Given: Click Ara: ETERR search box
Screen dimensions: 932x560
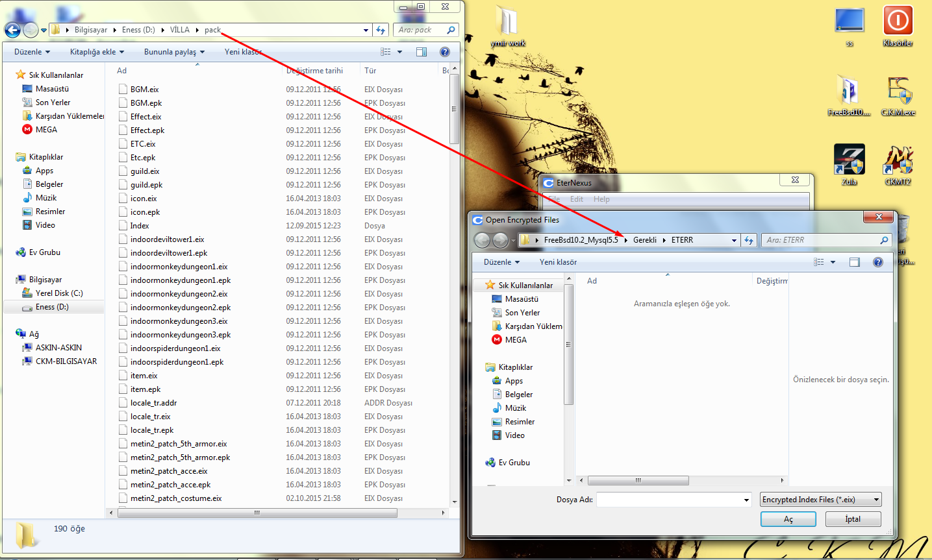Looking at the screenshot, I should pos(826,240).
